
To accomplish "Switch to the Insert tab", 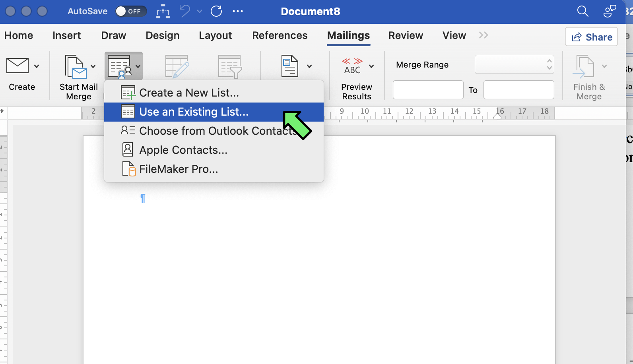I will click(x=67, y=35).
